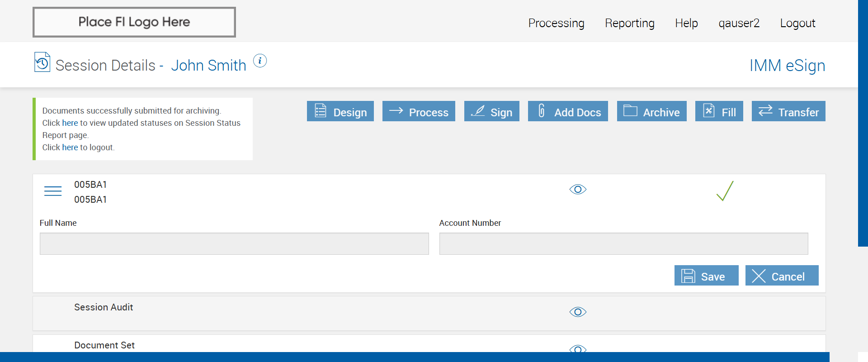This screenshot has height=362, width=868.
Task: View Document Set via eye icon
Action: (x=578, y=349)
